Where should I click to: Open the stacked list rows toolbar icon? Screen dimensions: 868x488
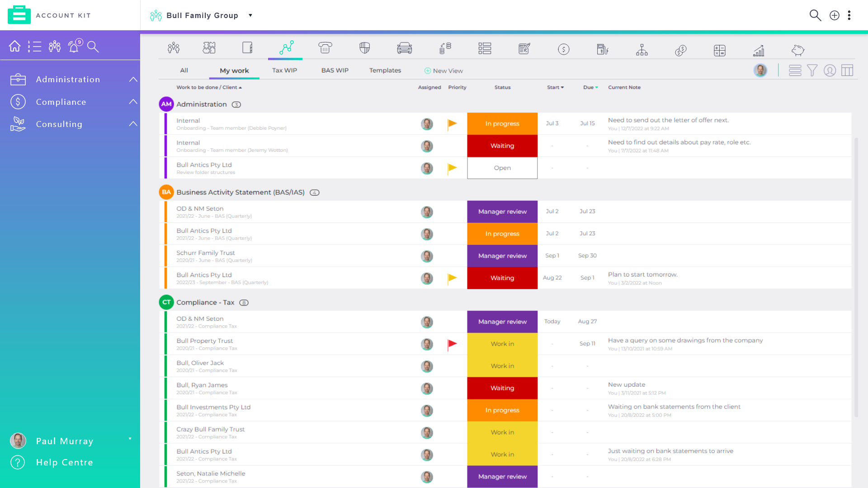tap(485, 48)
